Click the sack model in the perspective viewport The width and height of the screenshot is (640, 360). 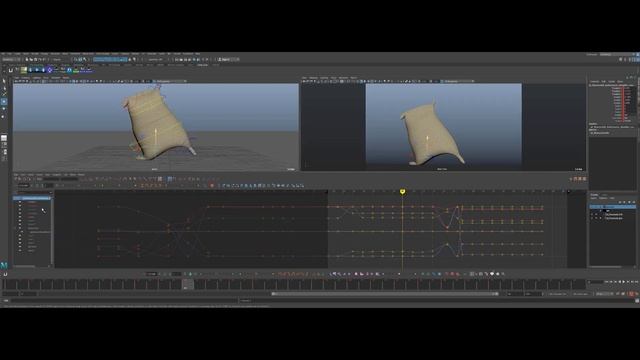(156, 124)
